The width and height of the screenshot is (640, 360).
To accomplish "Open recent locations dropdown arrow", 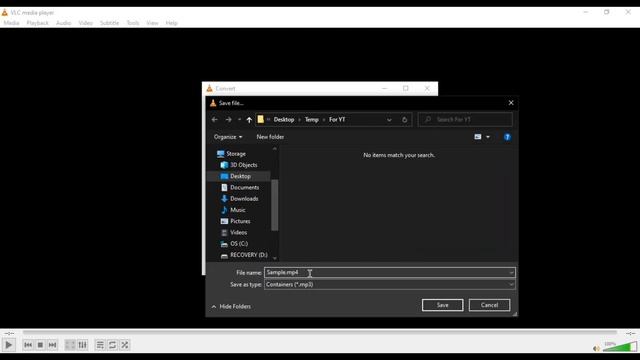I will click(239, 120).
